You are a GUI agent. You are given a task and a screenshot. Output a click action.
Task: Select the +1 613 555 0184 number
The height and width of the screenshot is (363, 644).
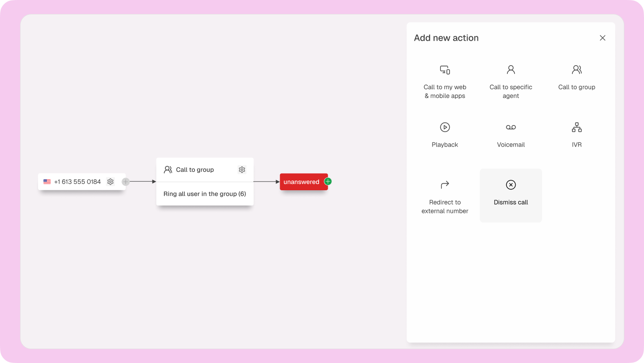[77, 181]
